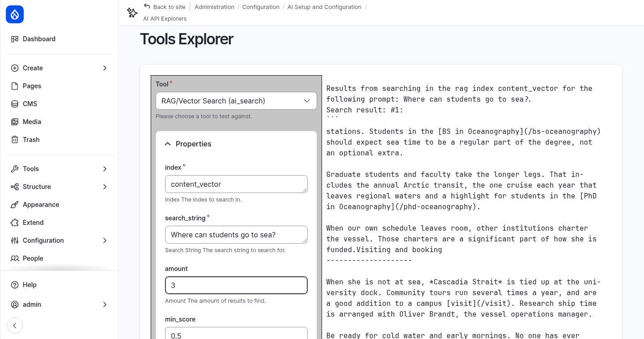Image resolution: width=644 pixels, height=339 pixels.
Task: Click the Tools wrench icon
Action: tap(15, 169)
